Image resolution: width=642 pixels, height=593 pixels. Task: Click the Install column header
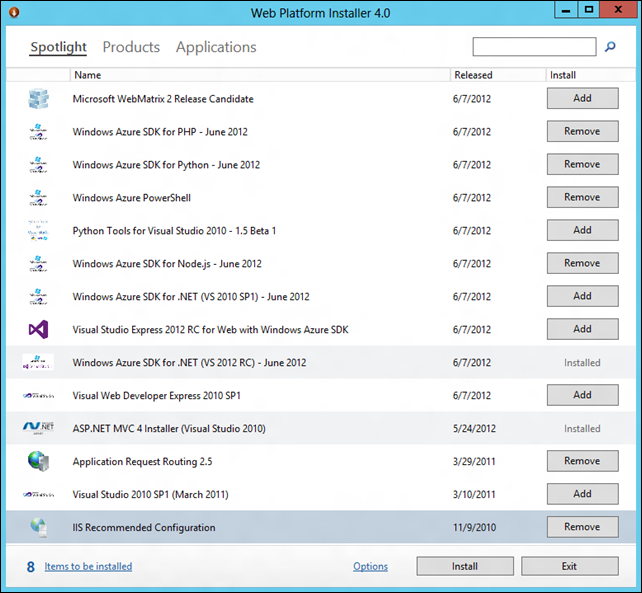pyautogui.click(x=590, y=75)
